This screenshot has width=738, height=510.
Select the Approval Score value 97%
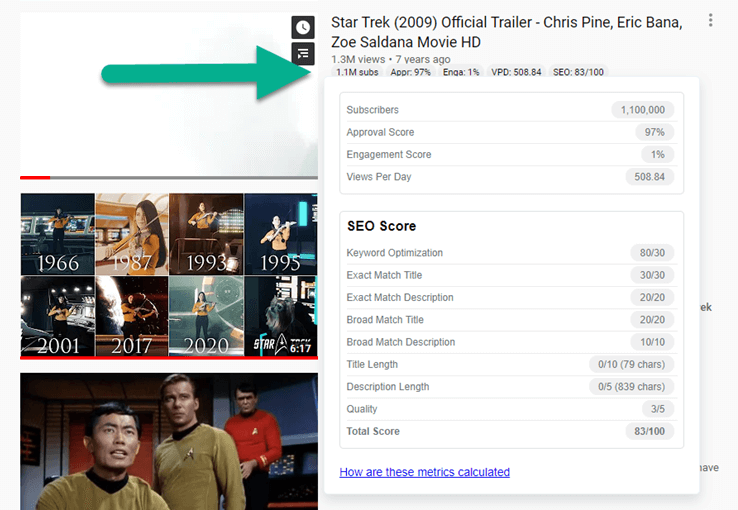654,132
